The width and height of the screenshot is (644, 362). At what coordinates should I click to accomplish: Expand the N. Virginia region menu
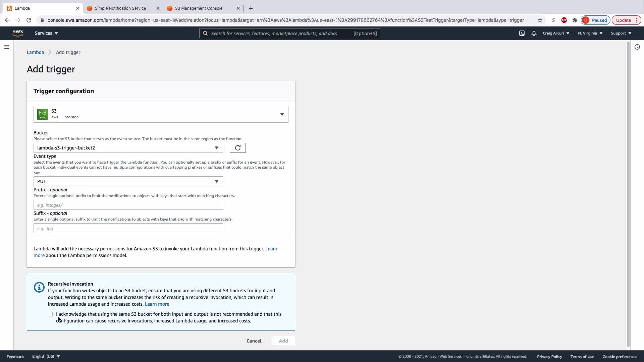click(590, 33)
